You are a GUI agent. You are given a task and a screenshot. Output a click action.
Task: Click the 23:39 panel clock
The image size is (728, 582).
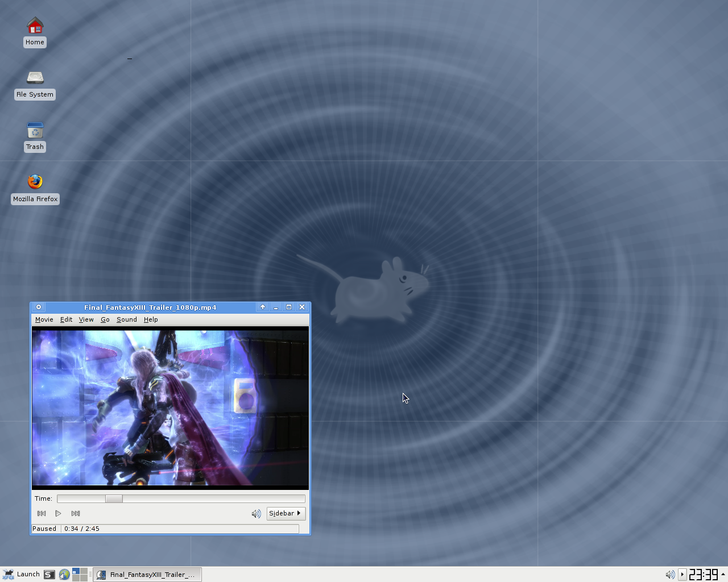point(704,575)
